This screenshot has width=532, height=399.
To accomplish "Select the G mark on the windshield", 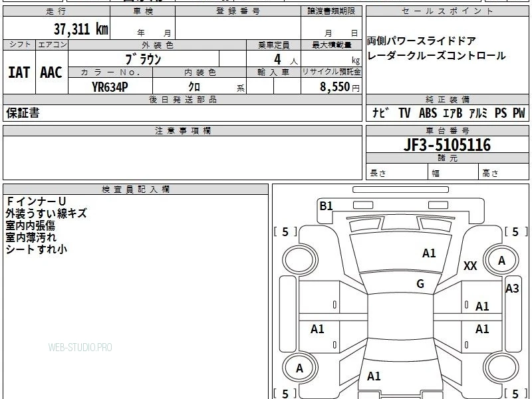I will (x=420, y=283).
